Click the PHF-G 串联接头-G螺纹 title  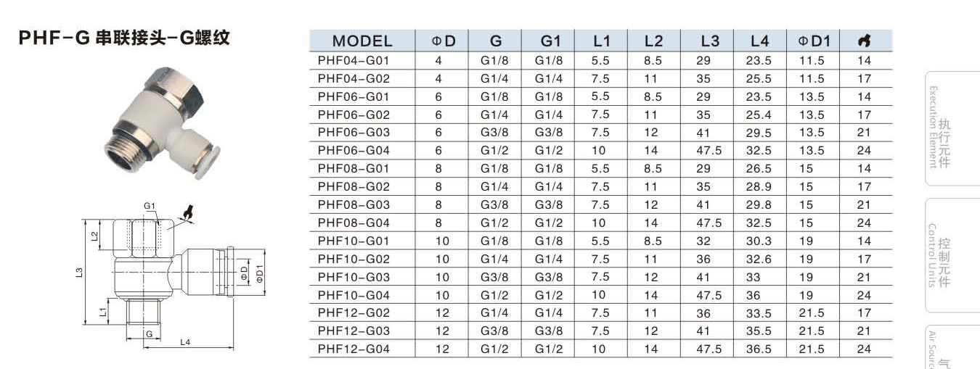[x=125, y=38]
